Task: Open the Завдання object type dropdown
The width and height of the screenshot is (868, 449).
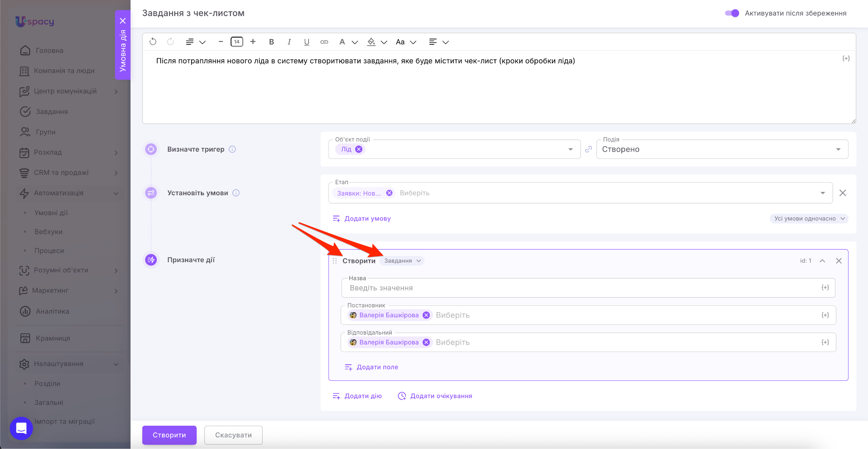Action: coord(402,261)
